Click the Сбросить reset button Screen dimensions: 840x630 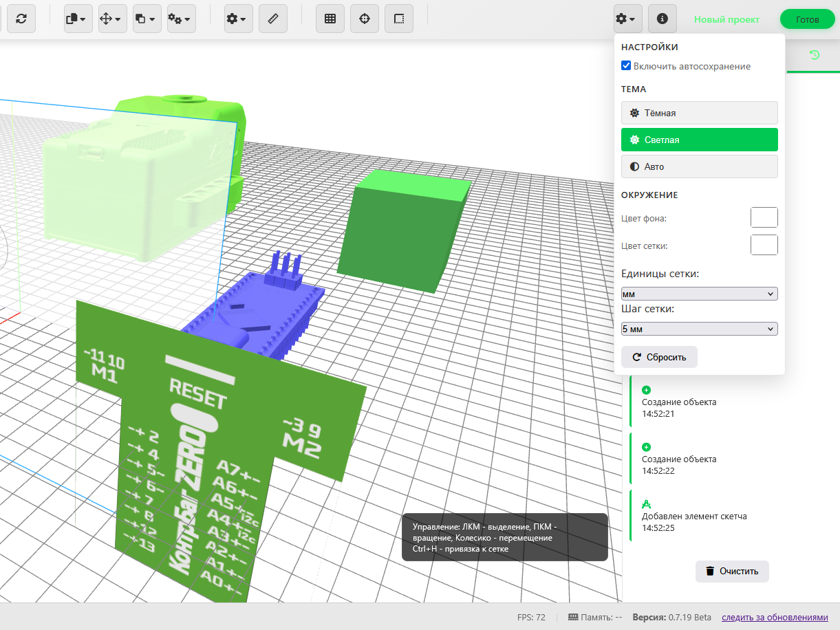click(x=659, y=357)
